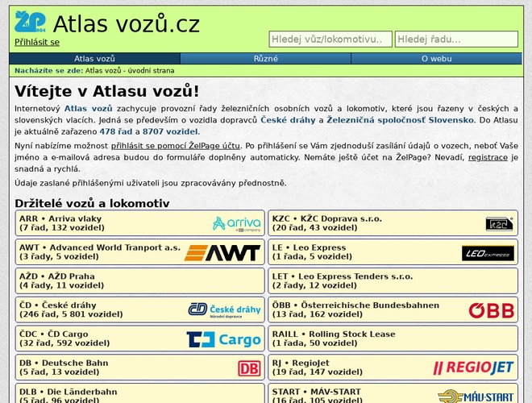Follow the registrace link
Image resolution: width=532 pixels, height=403 pixels.
488,157
